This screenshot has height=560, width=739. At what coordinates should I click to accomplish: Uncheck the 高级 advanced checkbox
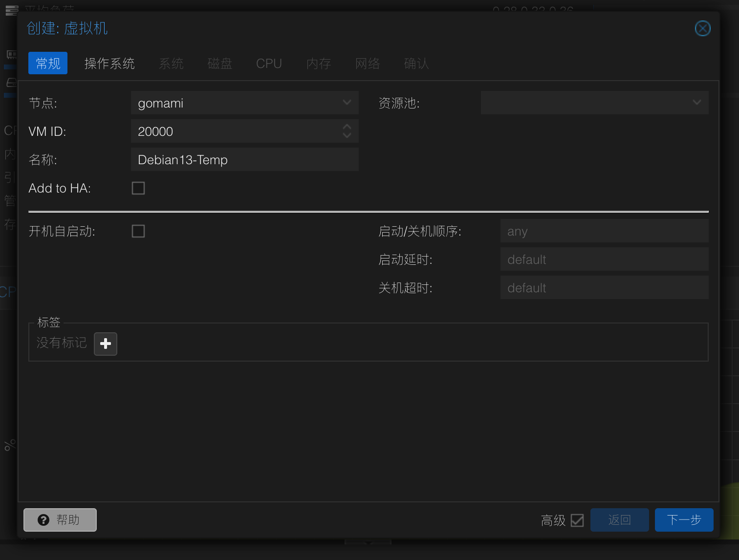[577, 520]
